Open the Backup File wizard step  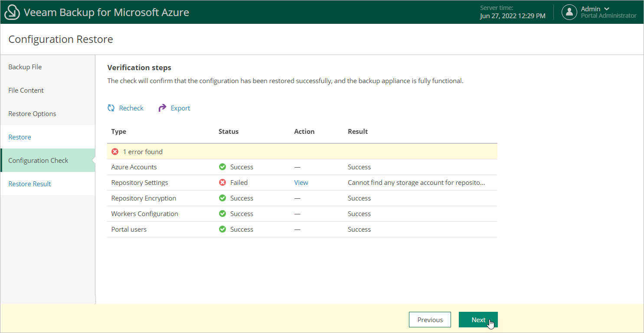(25, 67)
